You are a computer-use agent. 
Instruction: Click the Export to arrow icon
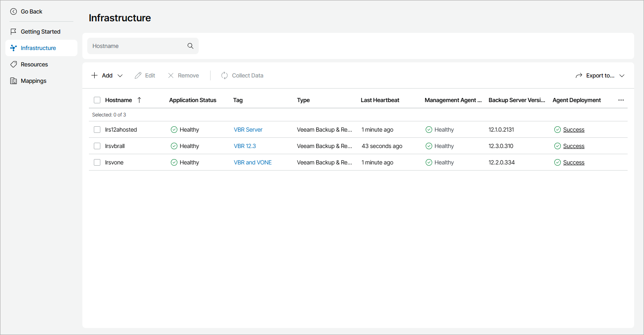(579, 75)
